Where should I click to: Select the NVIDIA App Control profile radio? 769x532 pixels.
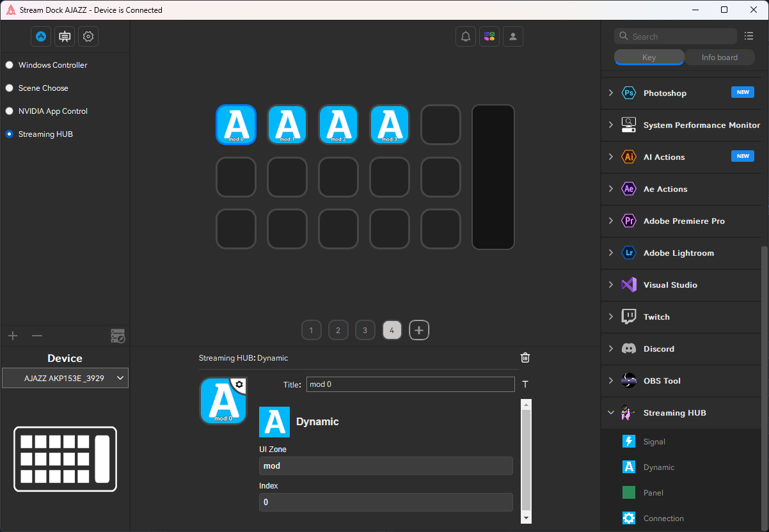coord(9,111)
